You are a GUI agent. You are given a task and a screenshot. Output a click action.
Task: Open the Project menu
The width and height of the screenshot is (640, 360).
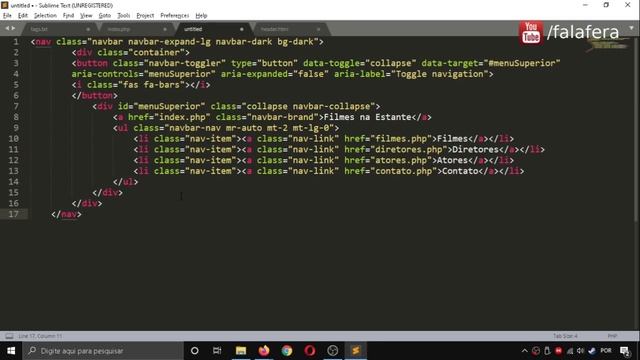tap(145, 16)
